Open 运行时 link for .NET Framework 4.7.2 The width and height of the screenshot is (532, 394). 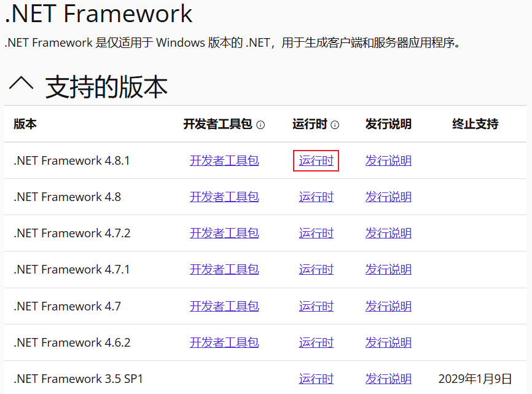pyautogui.click(x=316, y=233)
